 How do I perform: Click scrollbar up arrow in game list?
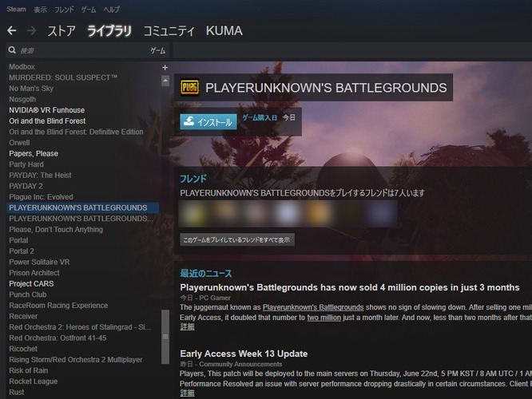pos(165,81)
